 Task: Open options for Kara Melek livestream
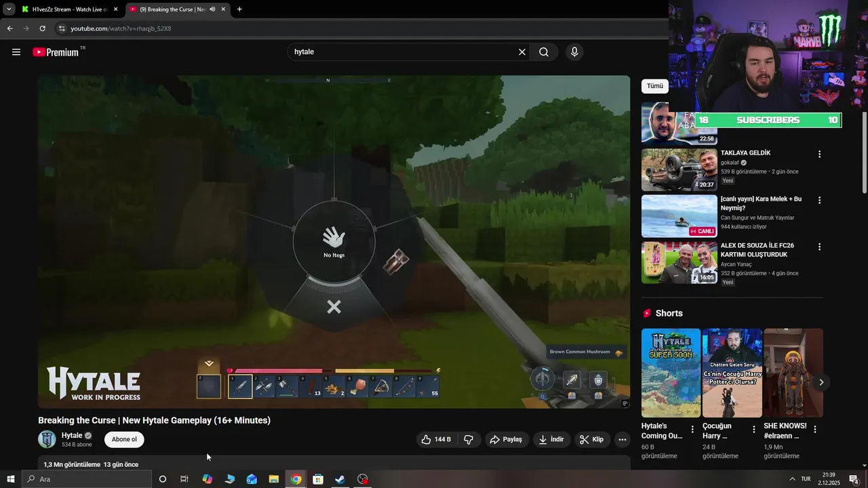[x=819, y=201]
